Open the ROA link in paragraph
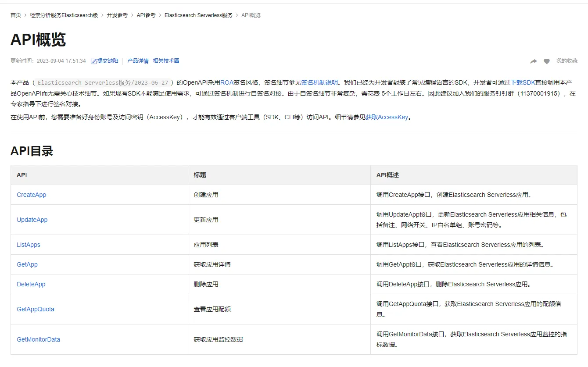 point(227,82)
